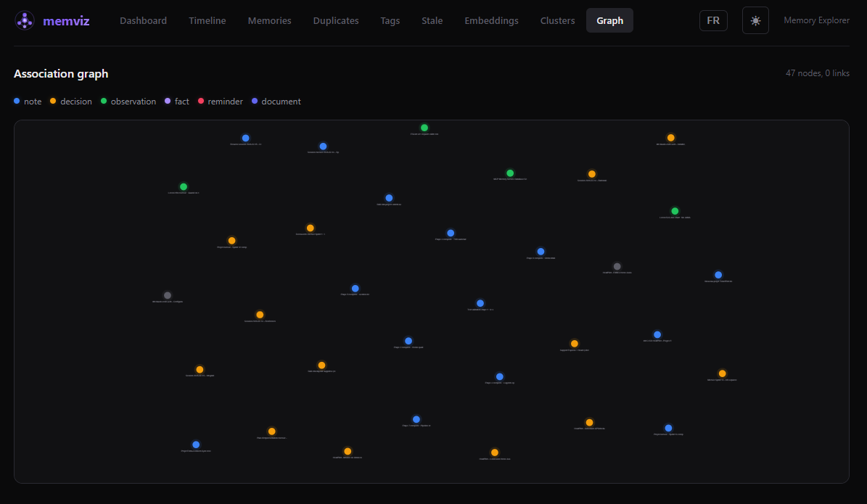The width and height of the screenshot is (867, 504).
Task: Open the Embeddings tab
Action: [492, 20]
